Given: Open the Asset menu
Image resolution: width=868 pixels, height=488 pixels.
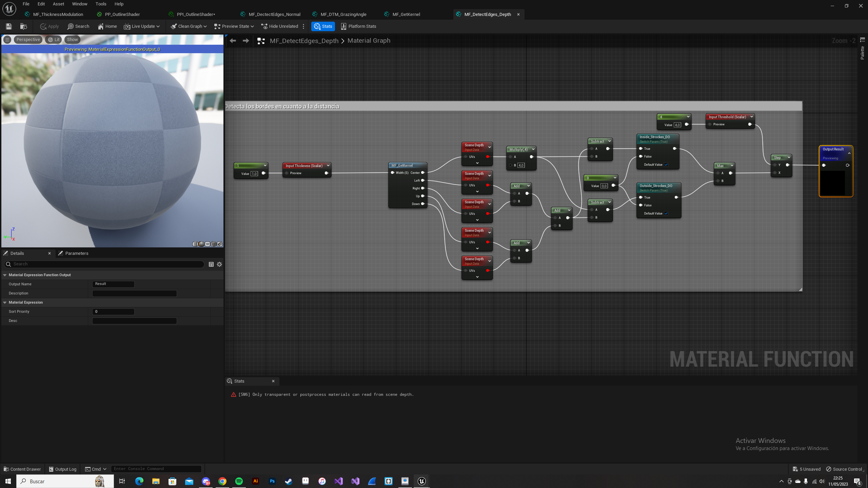Looking at the screenshot, I should tap(58, 4).
